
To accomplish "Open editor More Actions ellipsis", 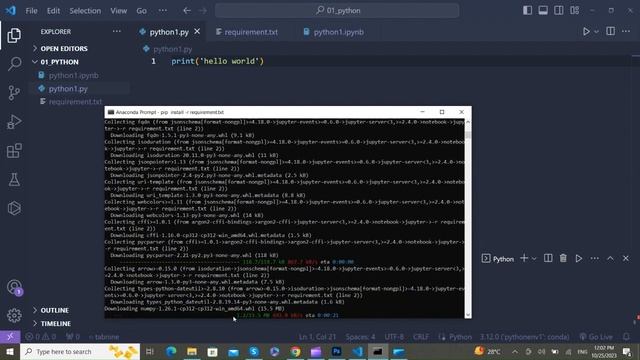I will click(x=626, y=31).
